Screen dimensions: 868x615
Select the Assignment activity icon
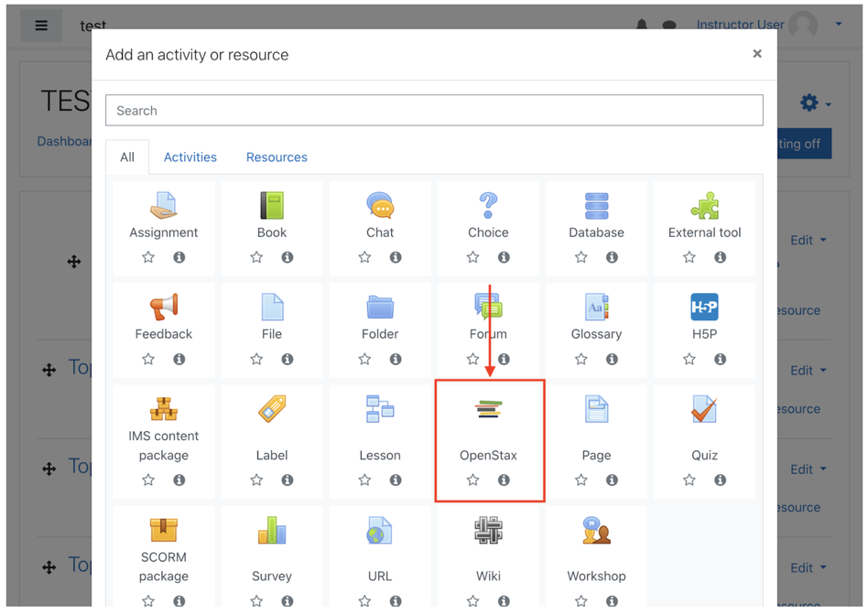click(x=163, y=206)
